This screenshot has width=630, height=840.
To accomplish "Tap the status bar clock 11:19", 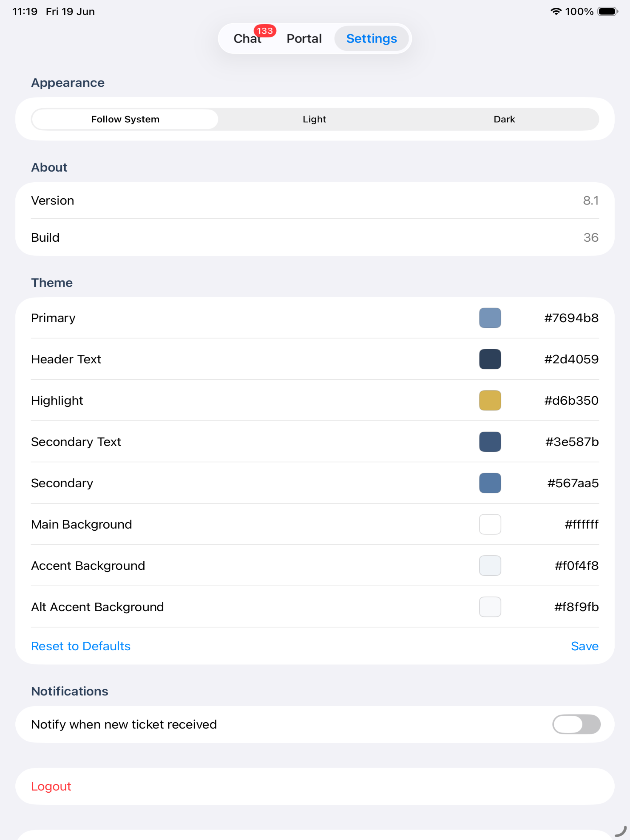I will (25, 11).
